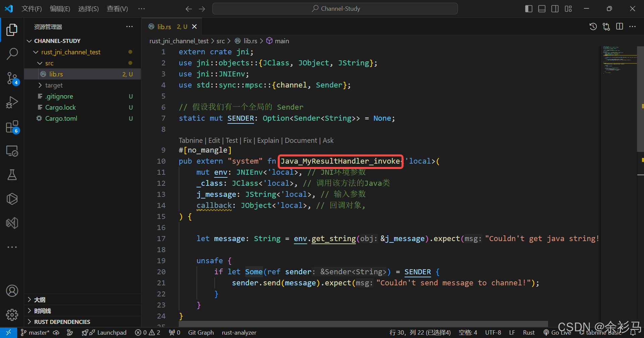This screenshot has width=644, height=338.
Task: Close the lib.rs tab
Action: 195,27
